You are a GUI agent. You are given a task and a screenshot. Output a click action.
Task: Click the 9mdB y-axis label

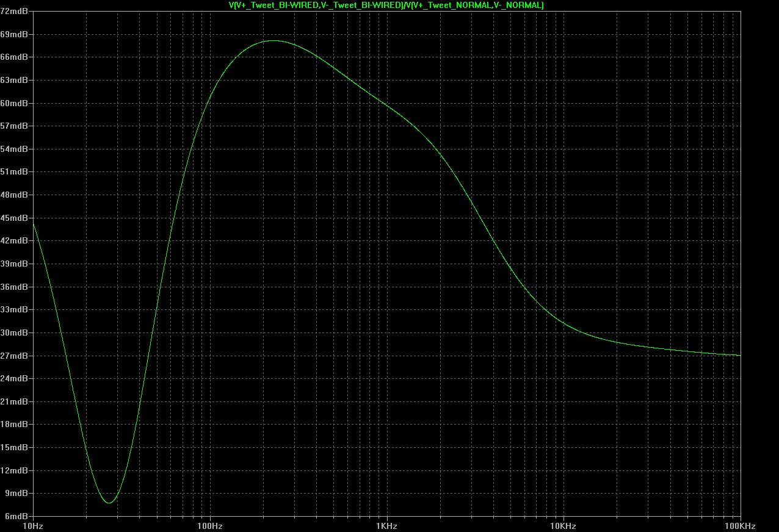[x=16, y=493]
